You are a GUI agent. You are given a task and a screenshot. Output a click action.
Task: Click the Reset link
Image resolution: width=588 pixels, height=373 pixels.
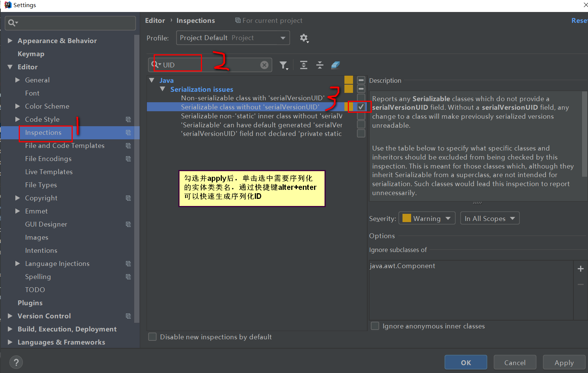tap(579, 21)
